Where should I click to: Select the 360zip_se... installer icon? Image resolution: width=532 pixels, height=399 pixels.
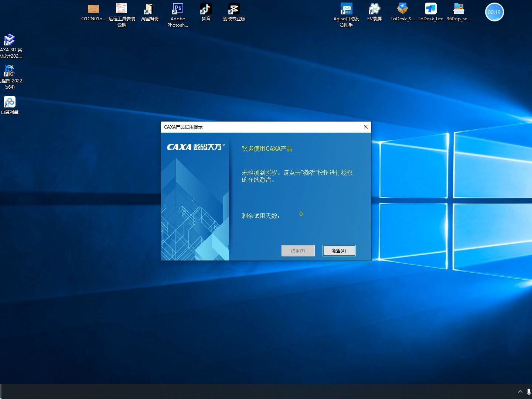coord(458,12)
